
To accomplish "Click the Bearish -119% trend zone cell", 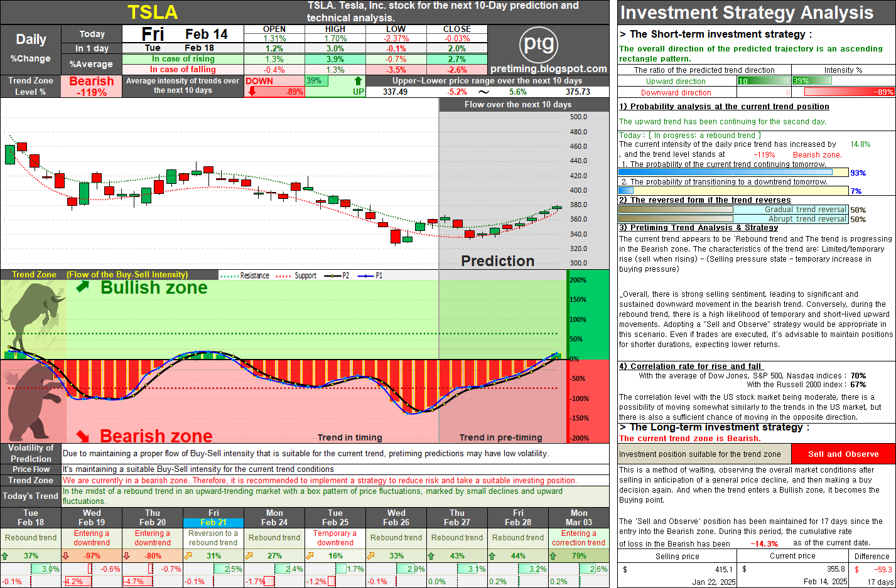I will [92, 87].
